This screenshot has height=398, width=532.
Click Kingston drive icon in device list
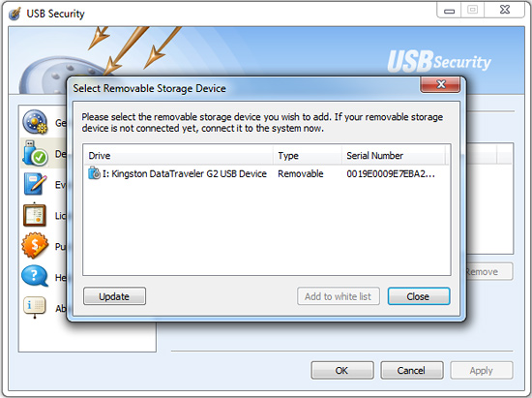94,173
